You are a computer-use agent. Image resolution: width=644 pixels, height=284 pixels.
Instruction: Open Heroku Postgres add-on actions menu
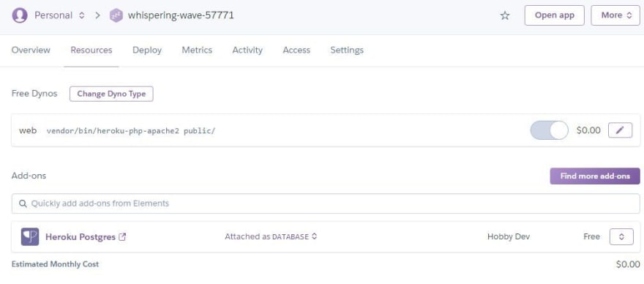621,236
